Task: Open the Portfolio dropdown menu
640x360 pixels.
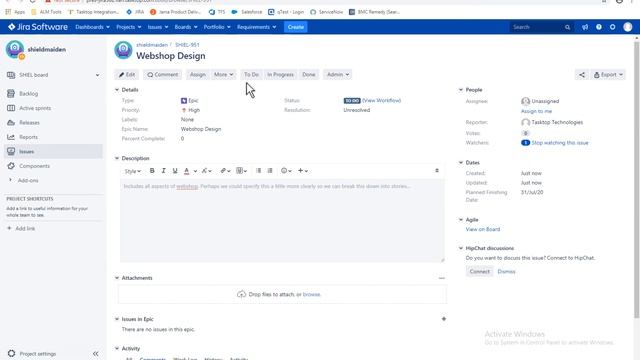Action: tap(217, 27)
